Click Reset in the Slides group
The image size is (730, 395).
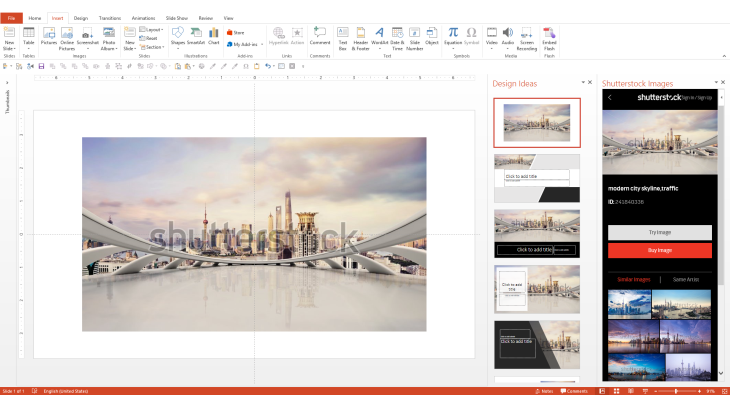point(149,38)
